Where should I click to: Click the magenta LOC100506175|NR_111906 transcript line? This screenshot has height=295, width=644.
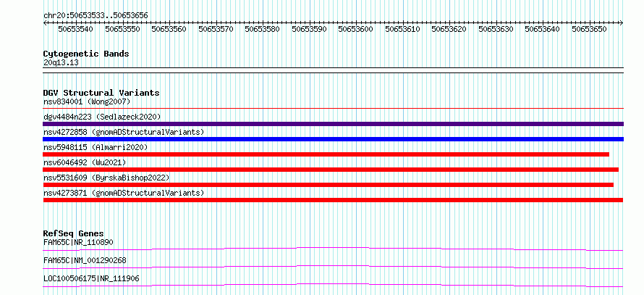[x=333, y=285]
